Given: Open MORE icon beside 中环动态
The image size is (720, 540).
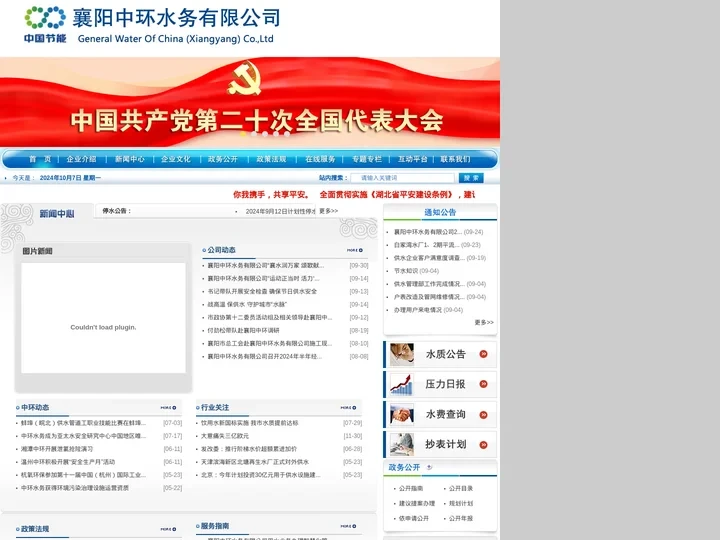Looking at the screenshot, I should [168, 408].
